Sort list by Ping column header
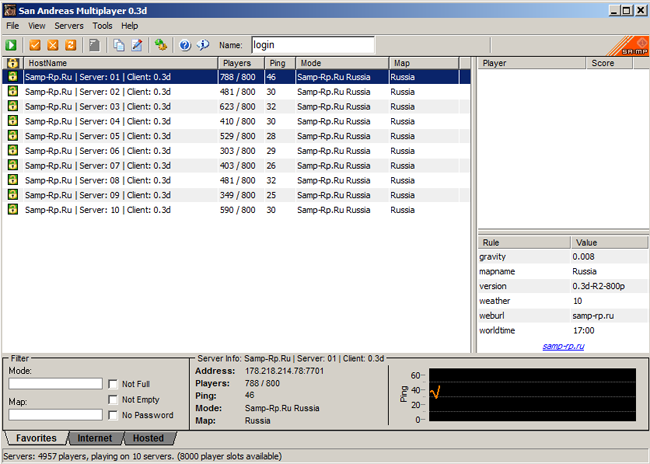This screenshot has width=650, height=464. tap(279, 63)
